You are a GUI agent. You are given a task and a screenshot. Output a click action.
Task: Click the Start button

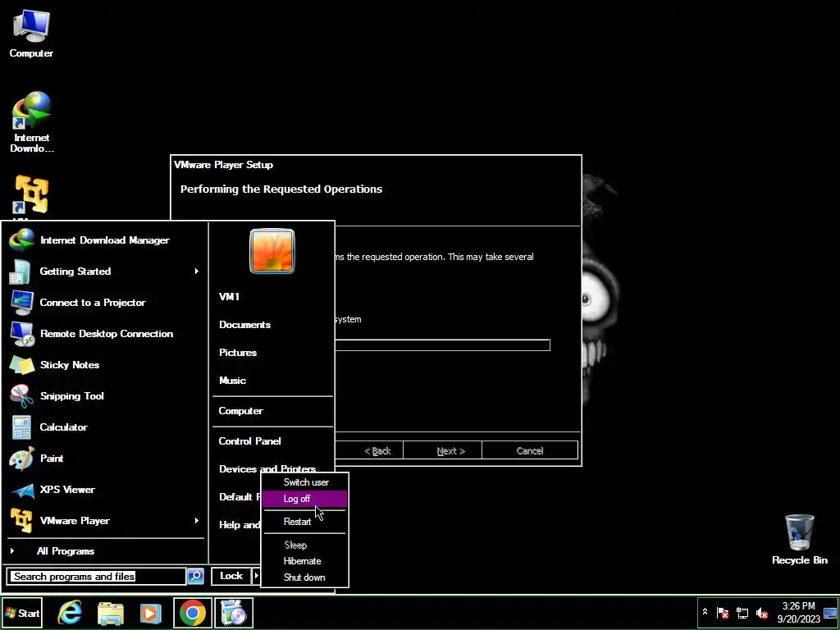[x=22, y=613]
